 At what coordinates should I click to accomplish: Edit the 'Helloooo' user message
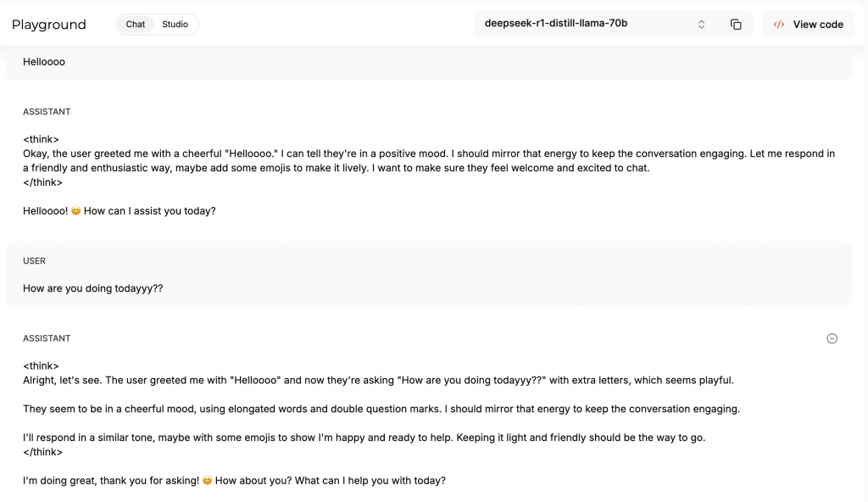tap(44, 62)
